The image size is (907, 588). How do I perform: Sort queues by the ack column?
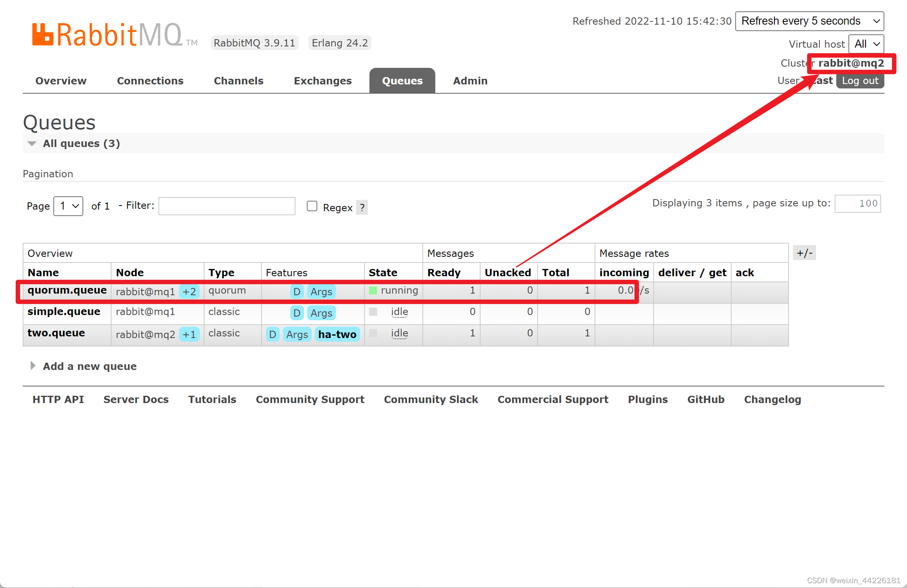point(745,273)
